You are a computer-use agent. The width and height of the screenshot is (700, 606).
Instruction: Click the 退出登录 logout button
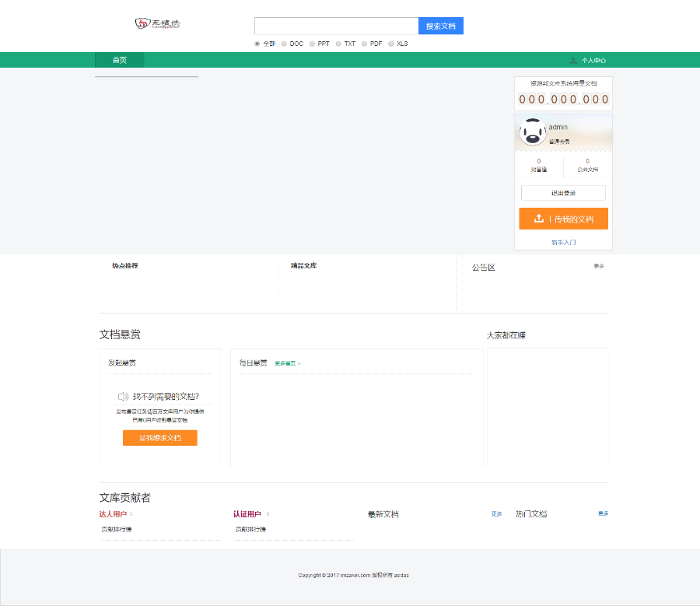(x=563, y=193)
